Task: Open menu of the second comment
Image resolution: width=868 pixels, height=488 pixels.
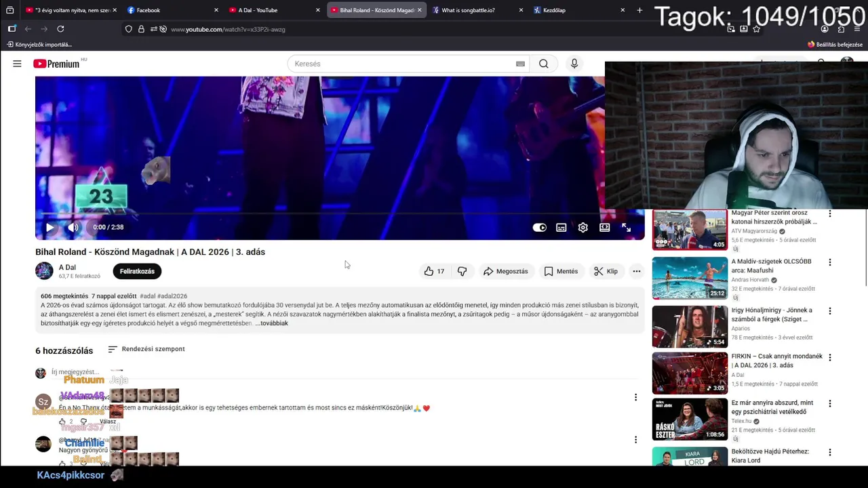Action: point(635,439)
